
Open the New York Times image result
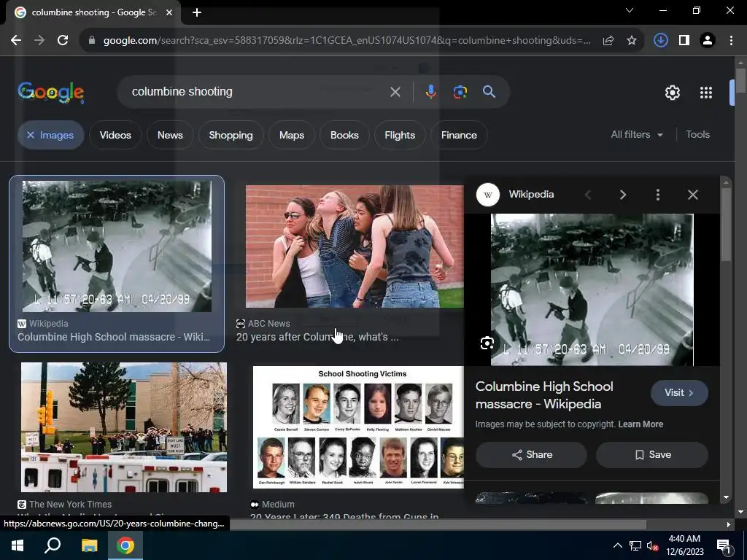(124, 427)
